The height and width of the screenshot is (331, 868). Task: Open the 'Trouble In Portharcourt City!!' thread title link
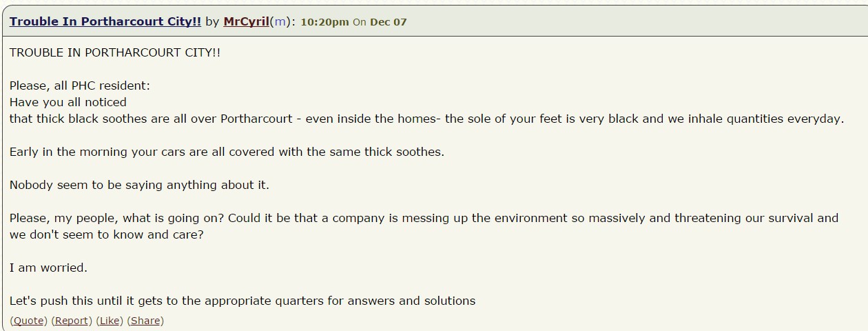click(x=105, y=21)
